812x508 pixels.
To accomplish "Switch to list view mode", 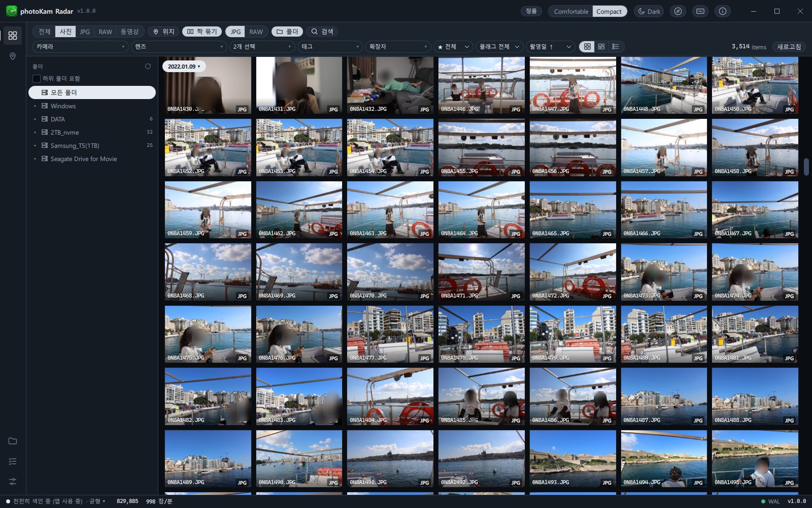I will [616, 47].
